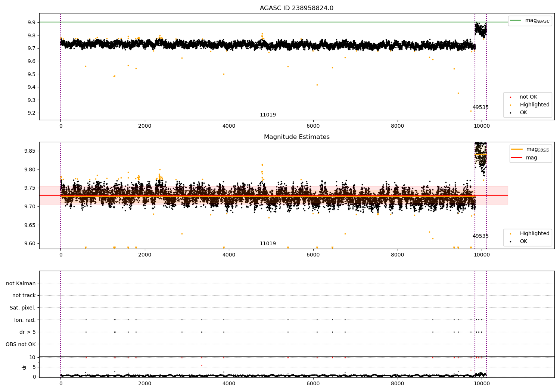The image size is (560, 392).
Task: Click the "Ion. rad." row label
Action: point(25,320)
